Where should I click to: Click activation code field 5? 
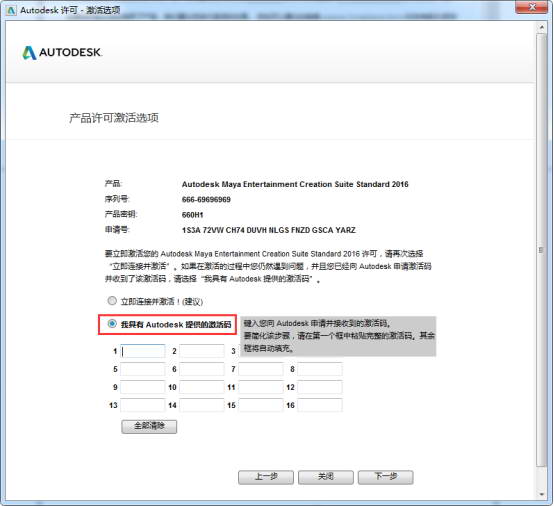pyautogui.click(x=143, y=369)
